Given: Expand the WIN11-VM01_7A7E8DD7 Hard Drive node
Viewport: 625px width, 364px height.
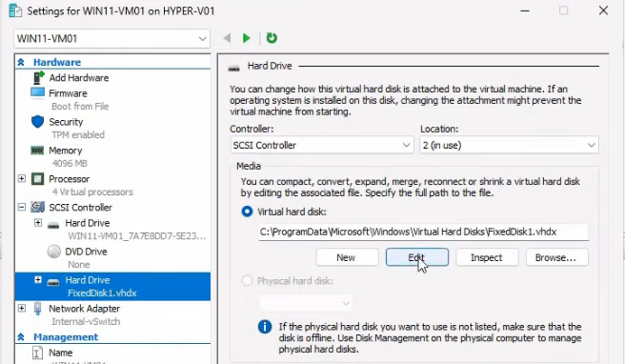Looking at the screenshot, I should pyautogui.click(x=38, y=222).
